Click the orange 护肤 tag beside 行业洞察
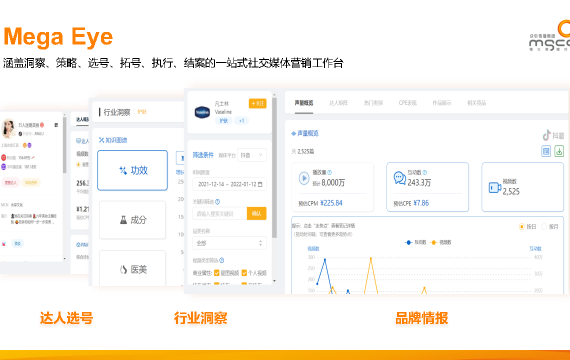Screen dimensions: 570x360 tap(142, 112)
